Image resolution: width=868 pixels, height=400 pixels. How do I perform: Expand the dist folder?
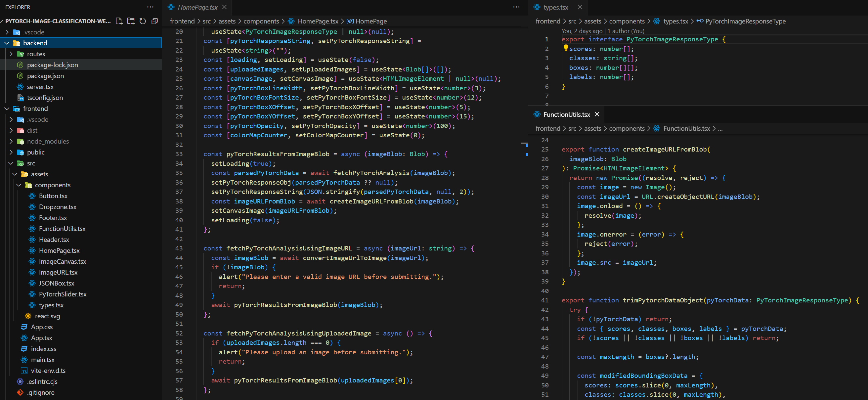(x=11, y=130)
